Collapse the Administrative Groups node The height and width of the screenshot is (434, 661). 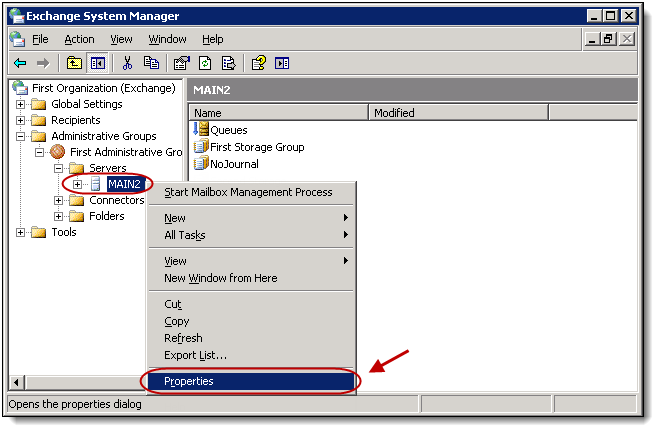click(x=20, y=136)
